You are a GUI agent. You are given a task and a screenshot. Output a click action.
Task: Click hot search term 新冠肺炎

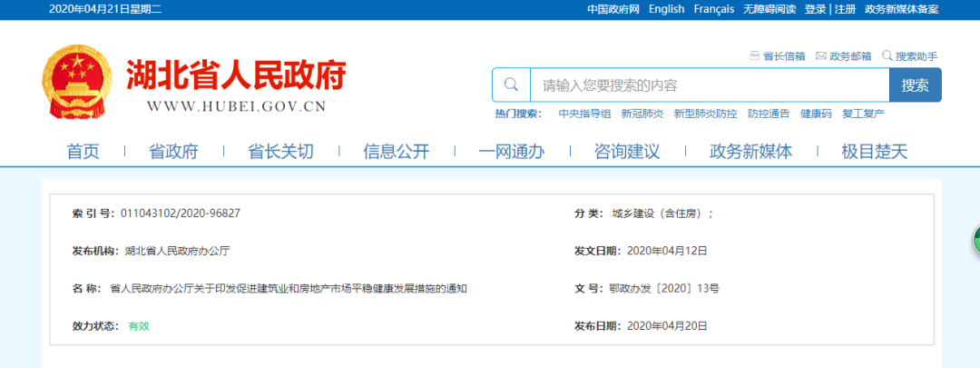(x=642, y=114)
